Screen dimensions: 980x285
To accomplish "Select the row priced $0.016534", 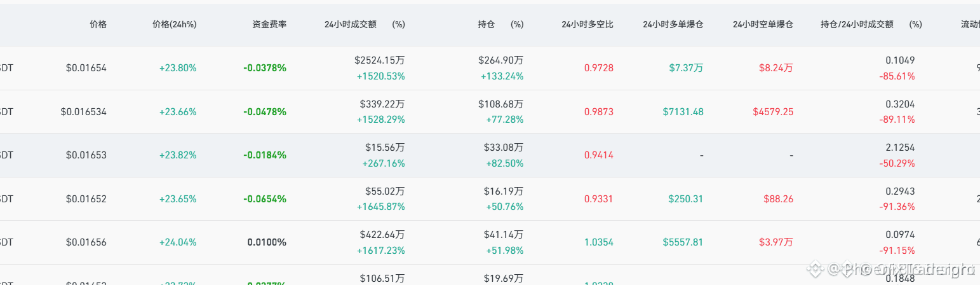I will (490, 112).
